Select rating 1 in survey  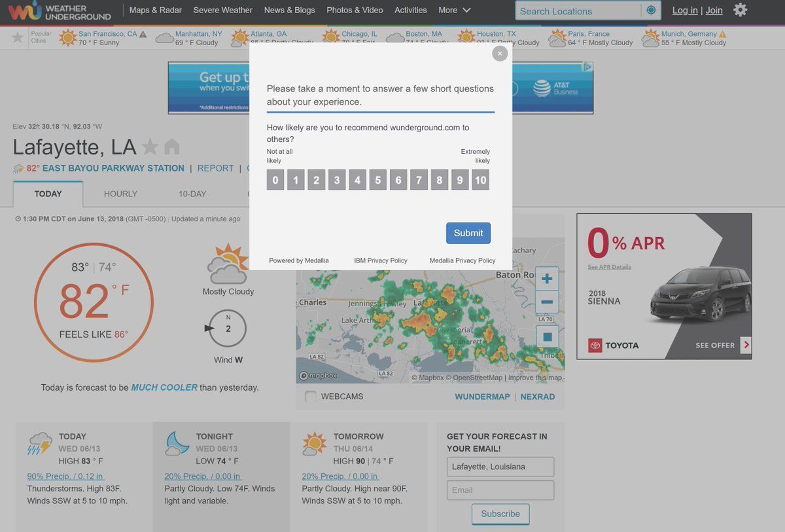296,180
